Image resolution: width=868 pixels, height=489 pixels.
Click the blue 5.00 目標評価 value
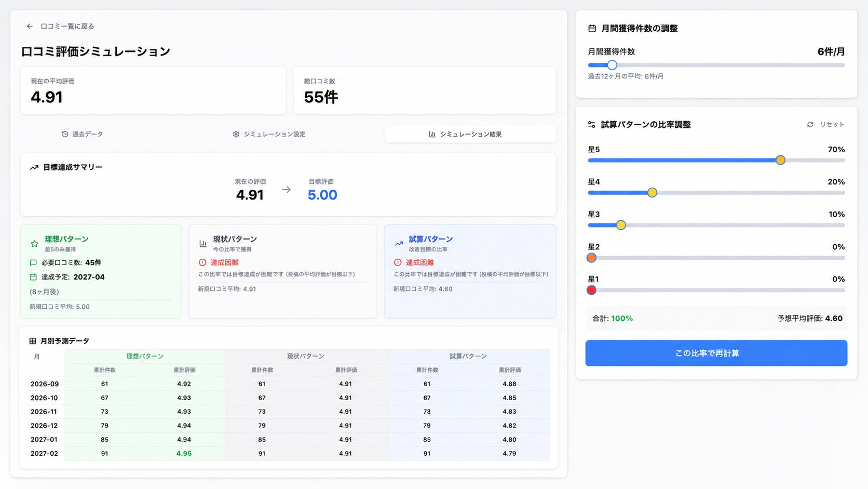click(322, 195)
